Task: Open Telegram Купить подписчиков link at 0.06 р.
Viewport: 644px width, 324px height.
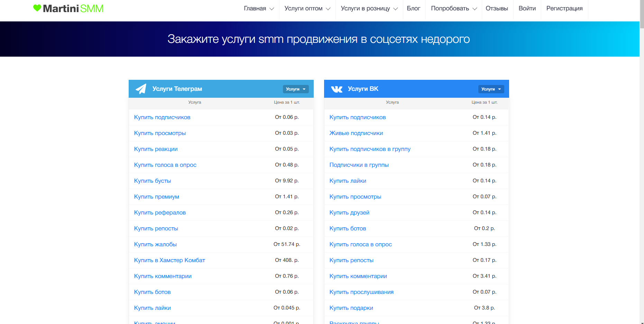Action: click(162, 117)
